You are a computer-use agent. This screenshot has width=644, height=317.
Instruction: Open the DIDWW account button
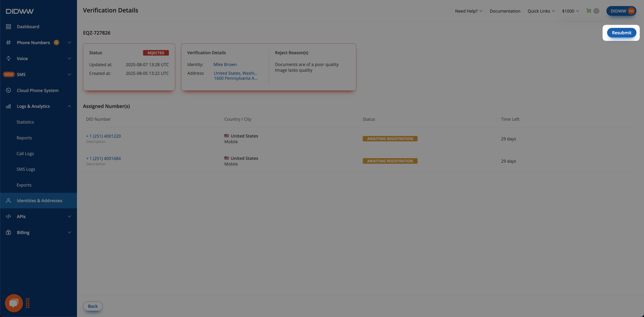621,11
